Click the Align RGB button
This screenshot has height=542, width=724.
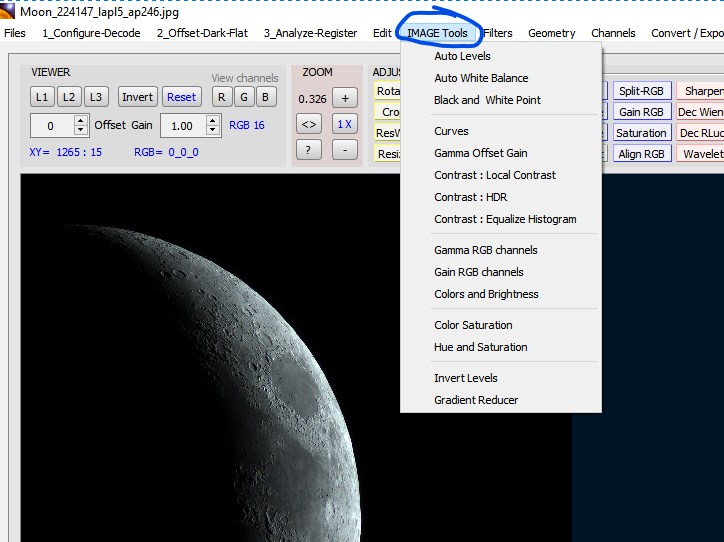click(642, 154)
